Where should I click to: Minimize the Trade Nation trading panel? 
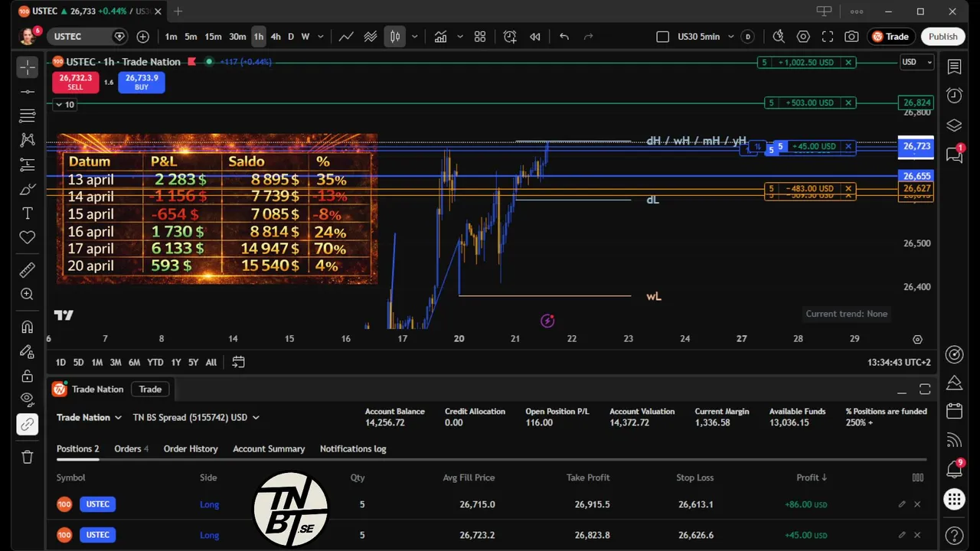click(901, 390)
